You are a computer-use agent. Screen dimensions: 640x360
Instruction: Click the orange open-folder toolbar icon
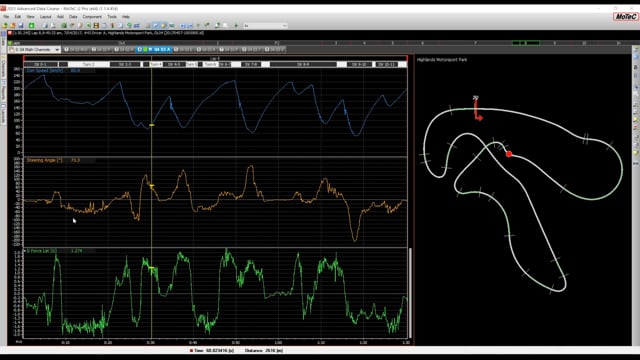point(13,25)
